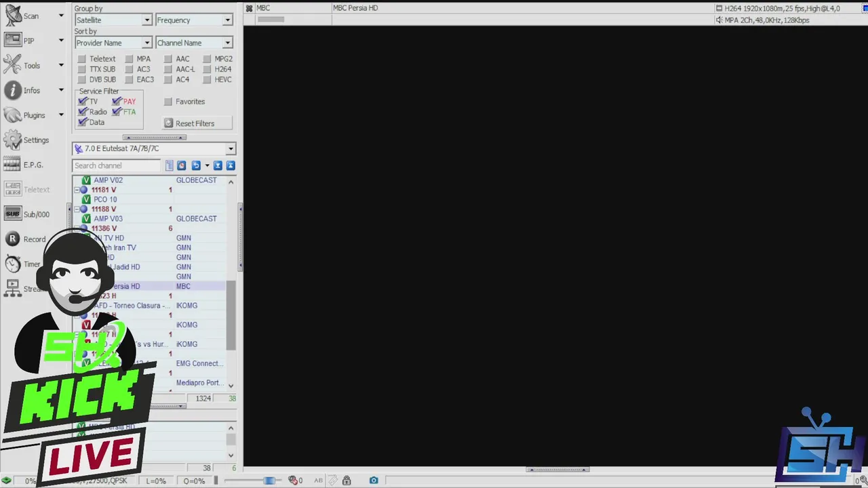The image size is (868, 488).
Task: Open dropdown arrow beside the refresh icon
Action: tap(207, 165)
